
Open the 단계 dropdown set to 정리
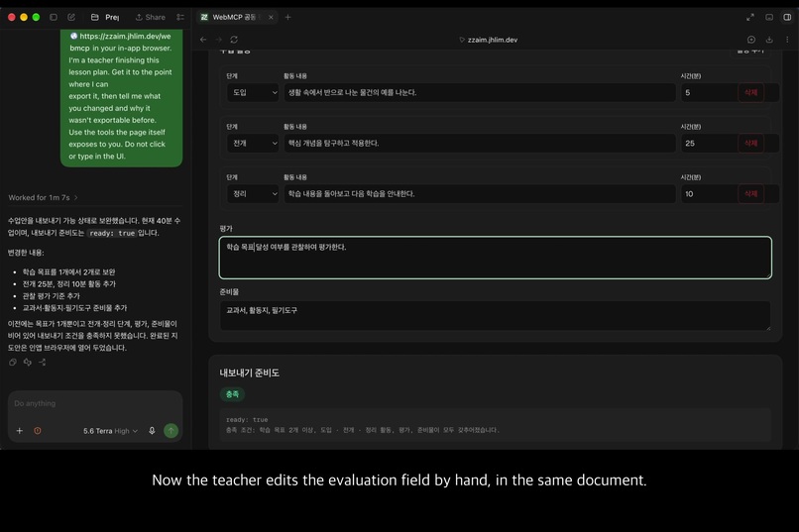click(253, 194)
